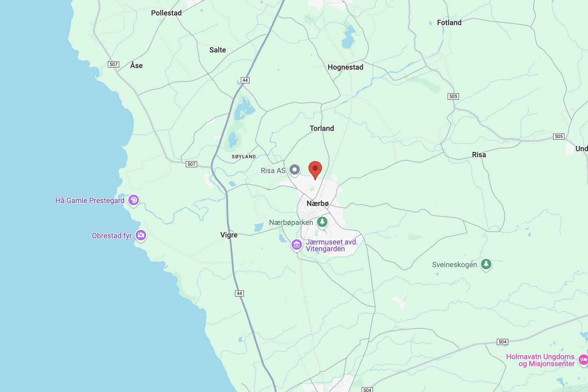Click the Hå Gamle Prestegard text label
The image size is (588, 392).
(90, 200)
